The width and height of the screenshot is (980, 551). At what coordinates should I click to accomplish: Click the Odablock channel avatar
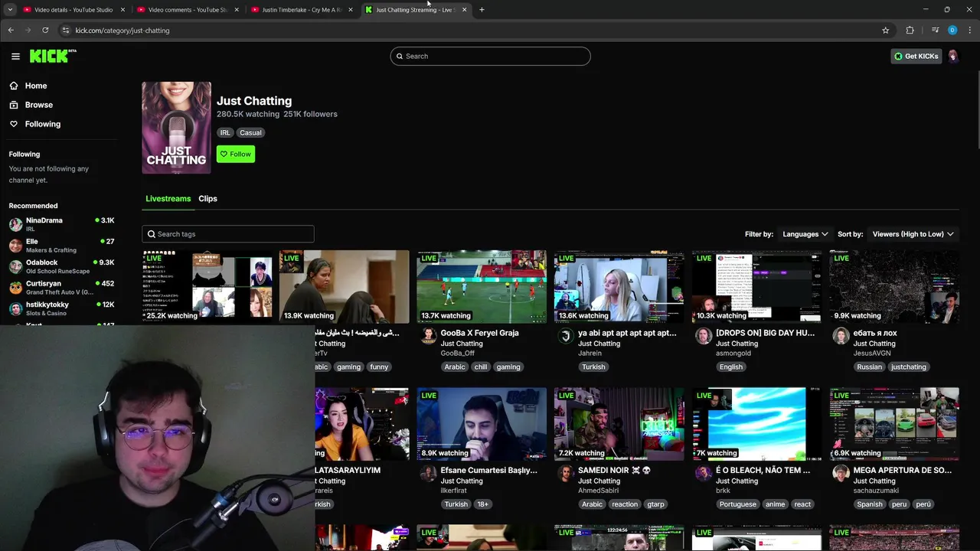pyautogui.click(x=15, y=266)
